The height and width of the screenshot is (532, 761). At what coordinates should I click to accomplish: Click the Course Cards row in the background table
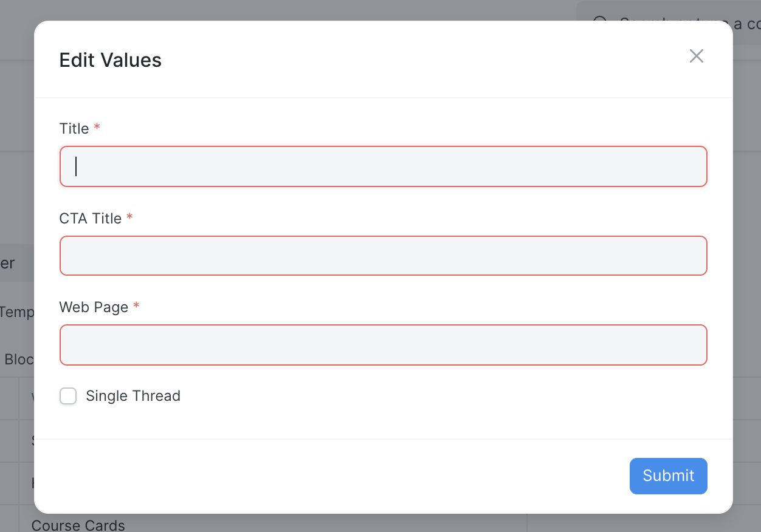click(x=78, y=524)
